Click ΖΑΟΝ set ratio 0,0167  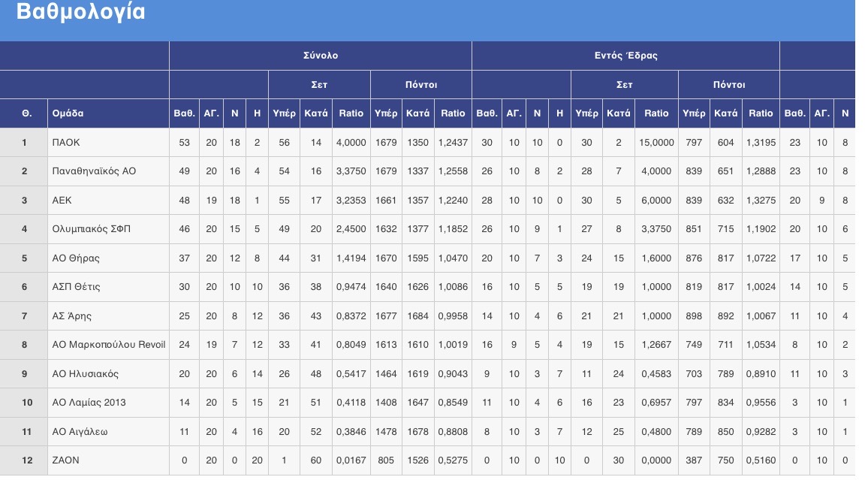351,460
